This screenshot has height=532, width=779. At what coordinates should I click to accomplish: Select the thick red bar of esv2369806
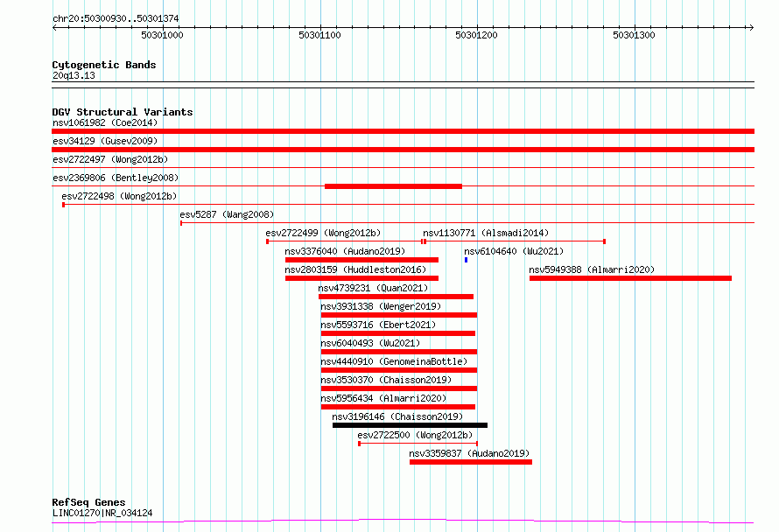[394, 186]
